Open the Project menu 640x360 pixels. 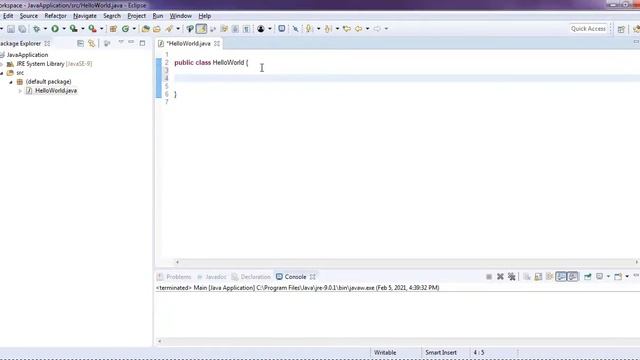(136, 16)
